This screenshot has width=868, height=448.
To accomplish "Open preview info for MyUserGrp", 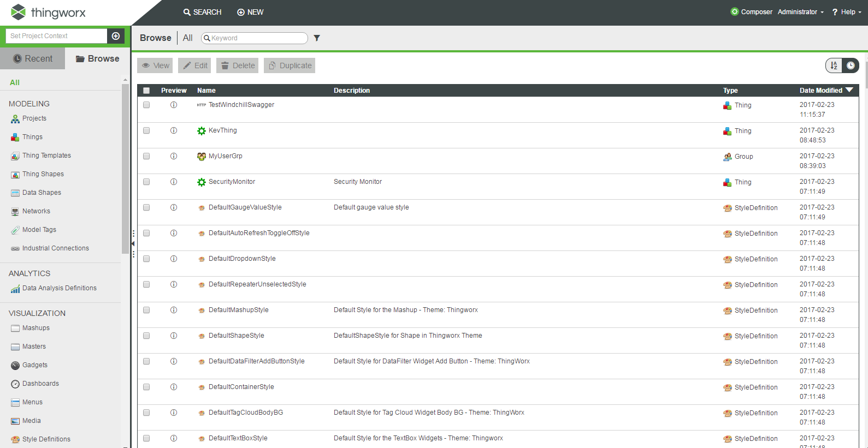I will click(x=174, y=156).
